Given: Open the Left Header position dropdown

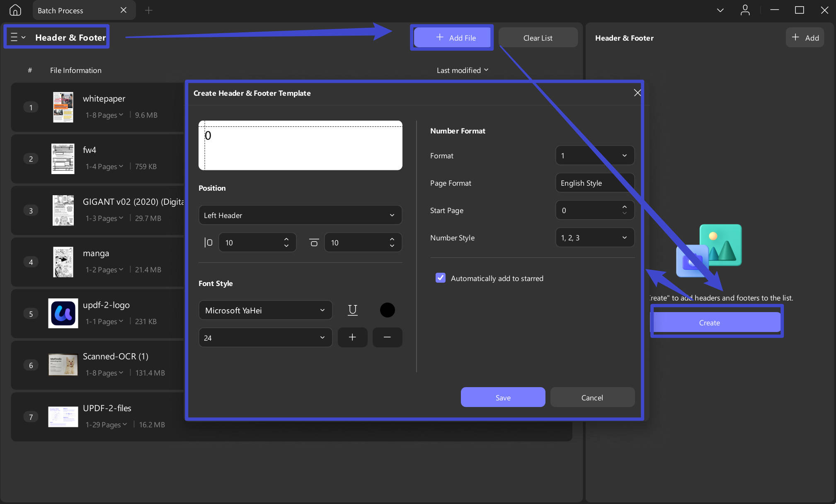Looking at the screenshot, I should coord(300,215).
